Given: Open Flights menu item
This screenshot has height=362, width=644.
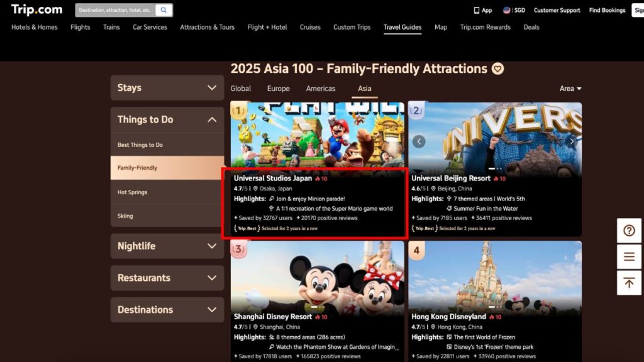Looking at the screenshot, I should (x=80, y=27).
